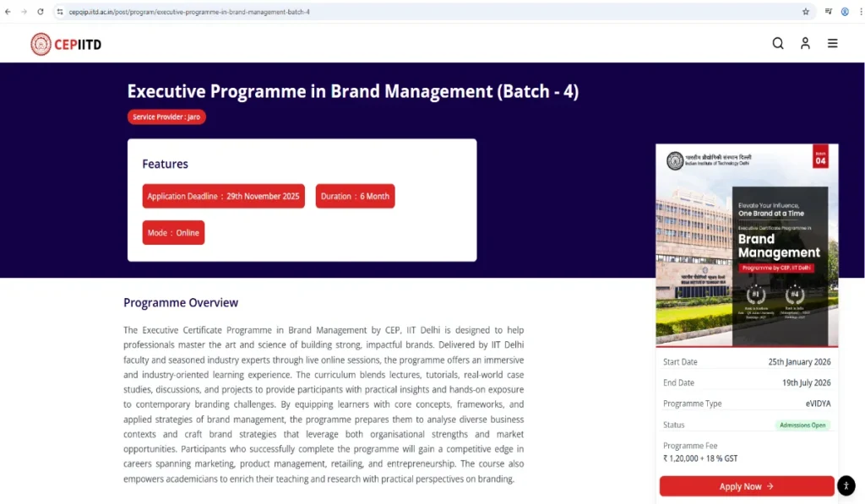The width and height of the screenshot is (865, 504).
Task: Click the Apply Now button
Action: click(747, 486)
